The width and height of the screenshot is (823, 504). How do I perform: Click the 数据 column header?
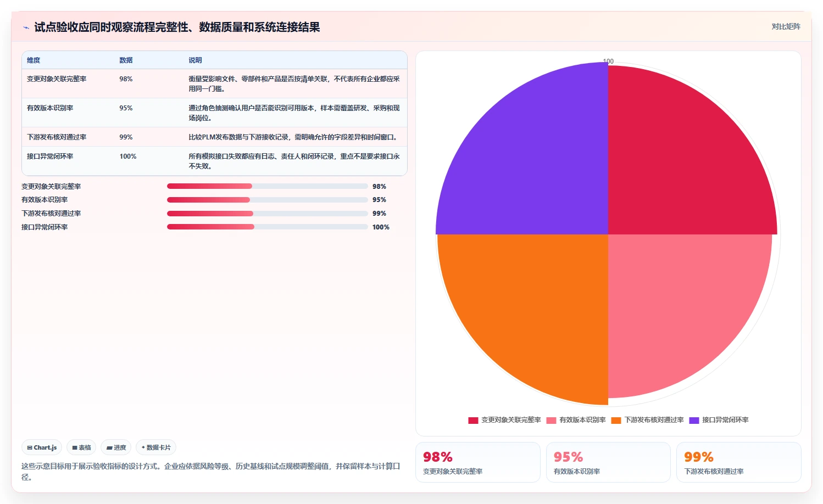pyautogui.click(x=126, y=60)
